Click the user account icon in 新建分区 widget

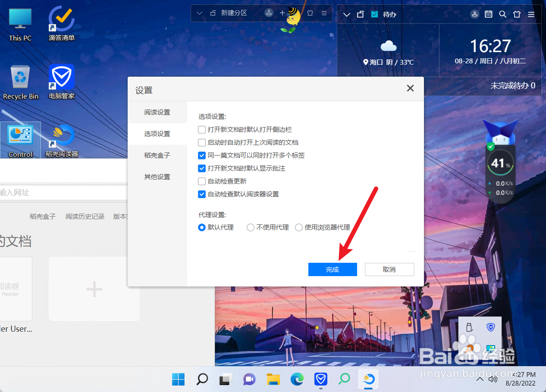pyautogui.click(x=269, y=13)
